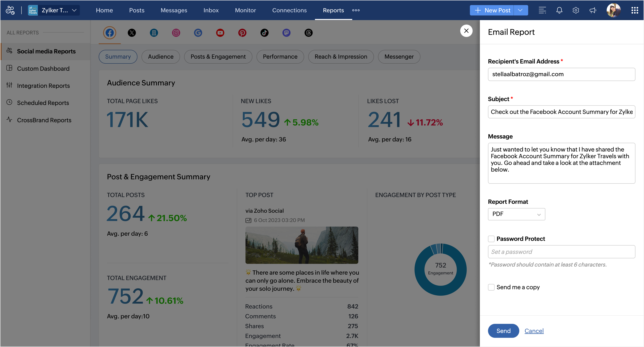Go to the Monitor menu
644x347 pixels.
245,10
